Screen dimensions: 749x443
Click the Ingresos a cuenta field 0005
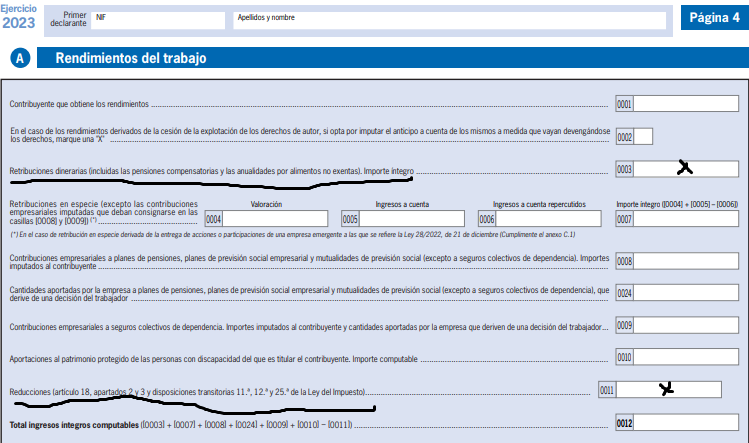[411, 219]
